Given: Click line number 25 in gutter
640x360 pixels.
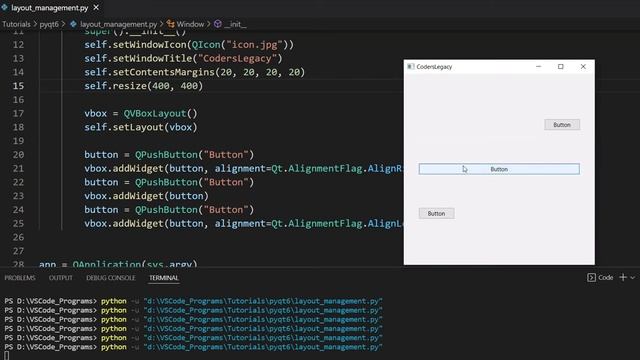Looking at the screenshot, I should click(x=18, y=224).
